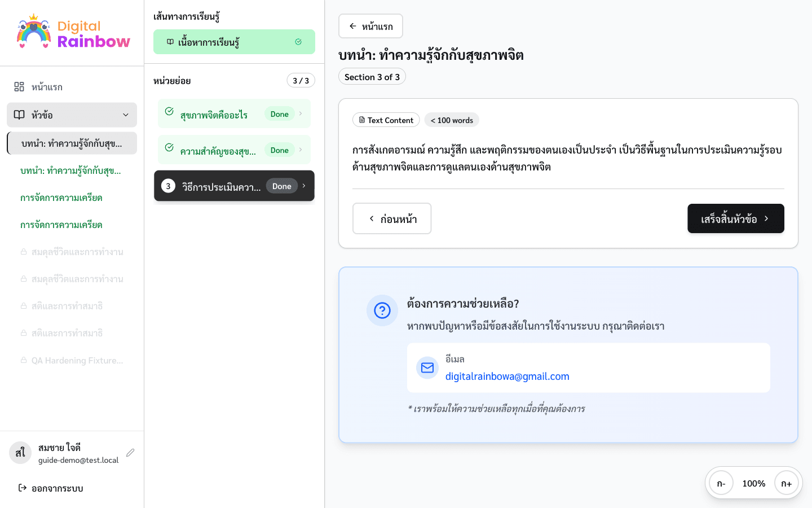
Task: Click lock icon on first สมดุลชีวิตและการทำงาน
Action: [24, 252]
